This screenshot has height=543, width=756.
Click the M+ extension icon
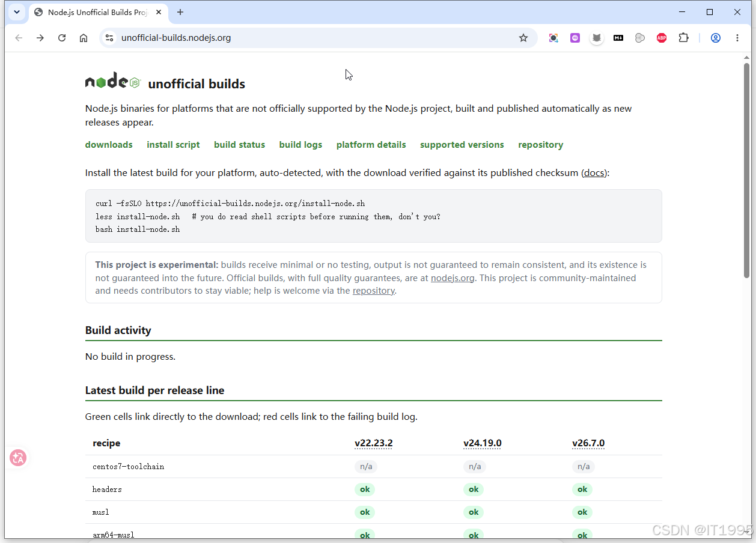tap(618, 38)
